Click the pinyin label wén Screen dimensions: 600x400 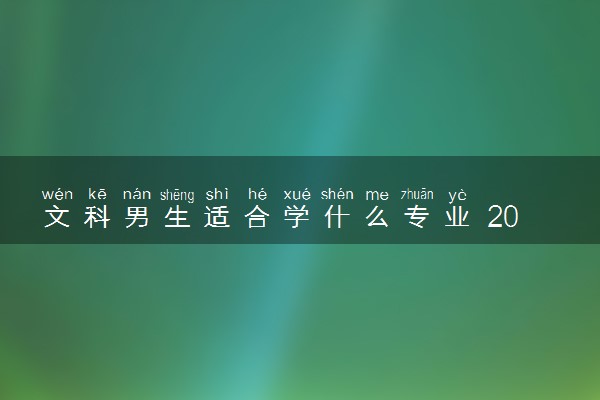tap(57, 194)
